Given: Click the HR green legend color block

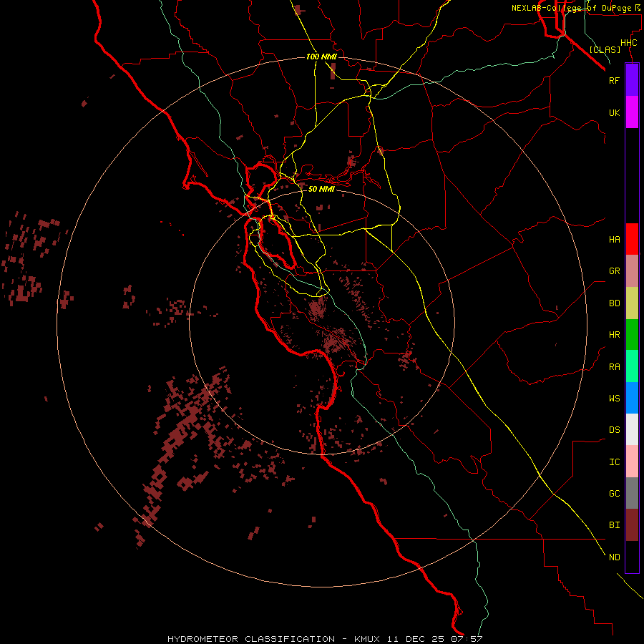Looking at the screenshot, I should click(x=632, y=335).
